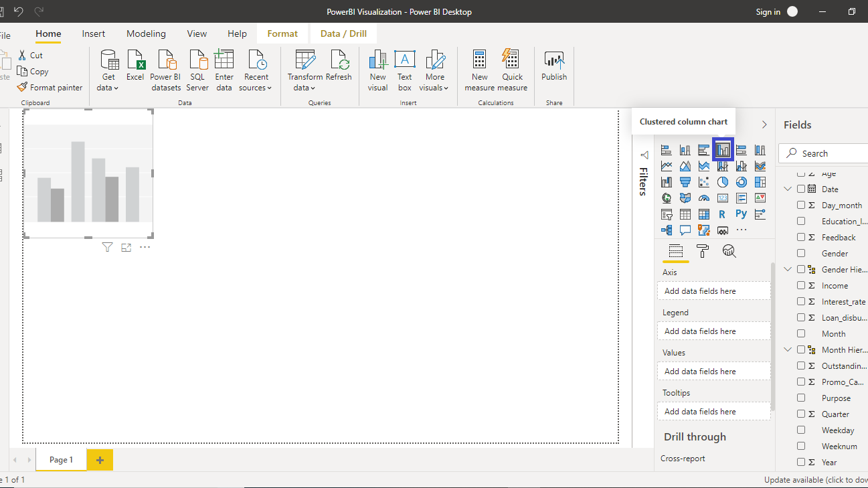Collapse the Date field hierarchy
The height and width of the screenshot is (488, 868).
tap(788, 189)
